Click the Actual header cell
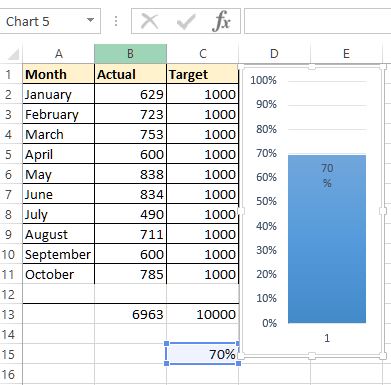 tap(130, 74)
